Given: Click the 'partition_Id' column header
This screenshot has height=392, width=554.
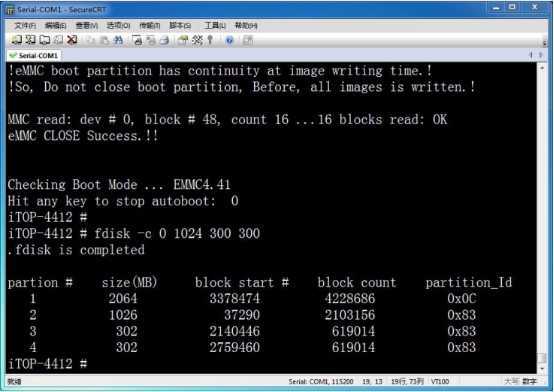Looking at the screenshot, I should (468, 282).
